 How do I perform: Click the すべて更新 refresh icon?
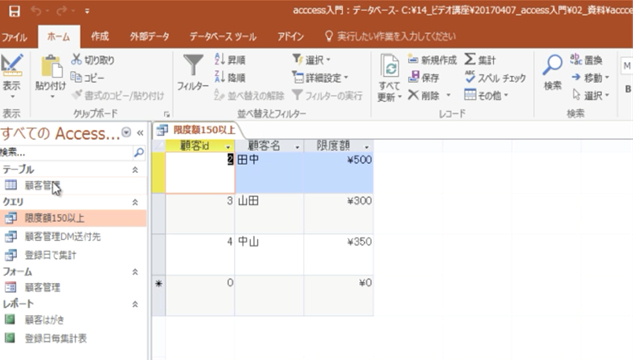(x=389, y=66)
